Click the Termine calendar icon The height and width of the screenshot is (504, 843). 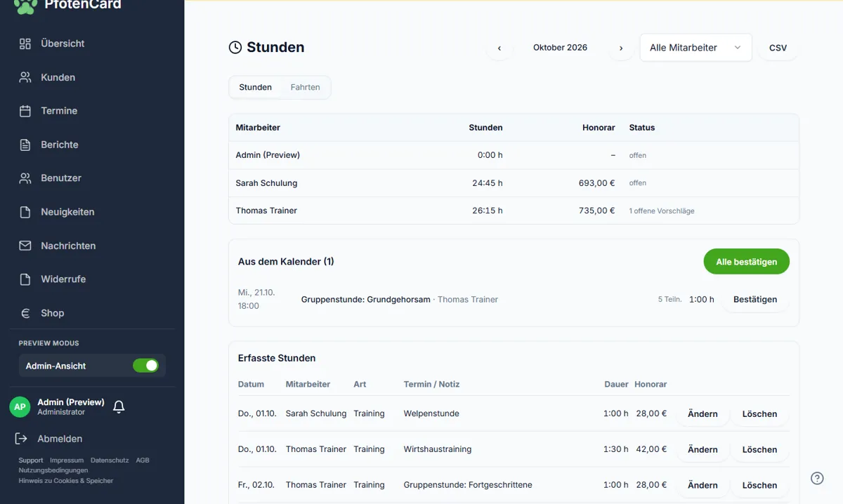(x=25, y=111)
